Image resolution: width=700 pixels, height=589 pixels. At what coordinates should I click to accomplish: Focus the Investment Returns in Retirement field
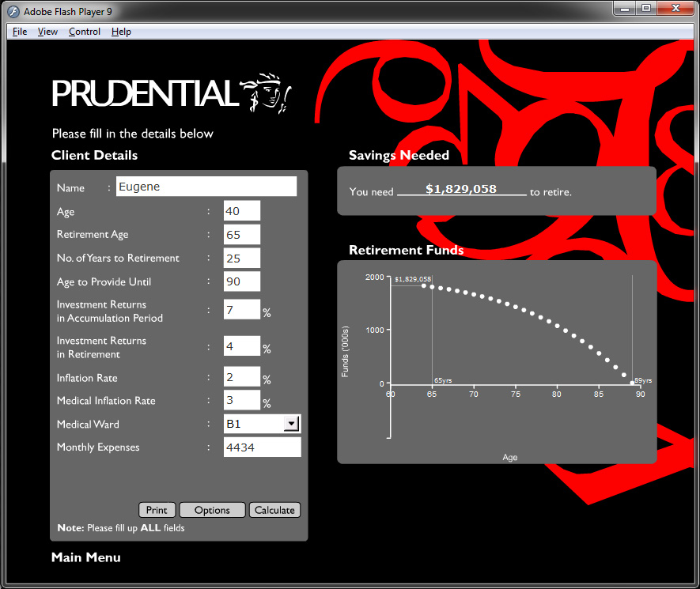[x=241, y=346]
